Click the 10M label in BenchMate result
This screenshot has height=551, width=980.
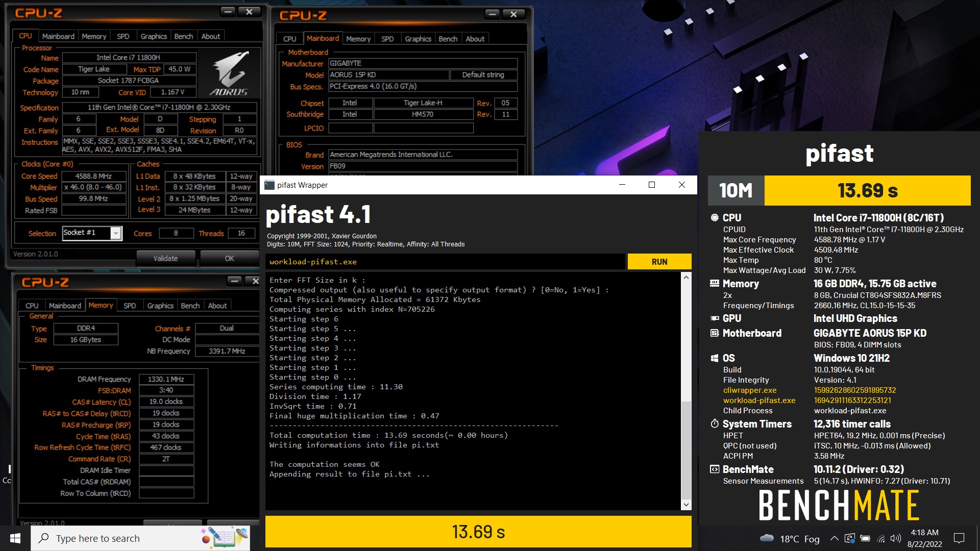[736, 190]
